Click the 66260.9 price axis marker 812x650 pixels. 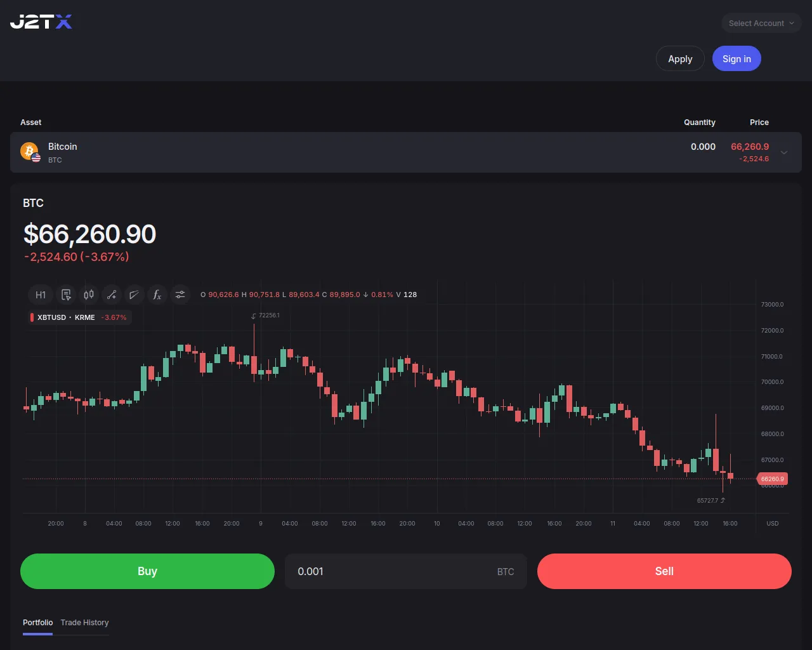tap(772, 479)
